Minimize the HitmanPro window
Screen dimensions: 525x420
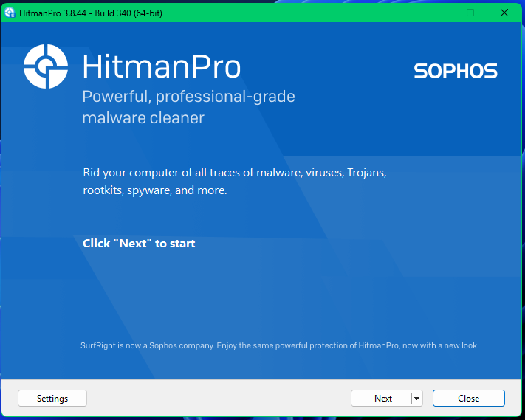437,13
